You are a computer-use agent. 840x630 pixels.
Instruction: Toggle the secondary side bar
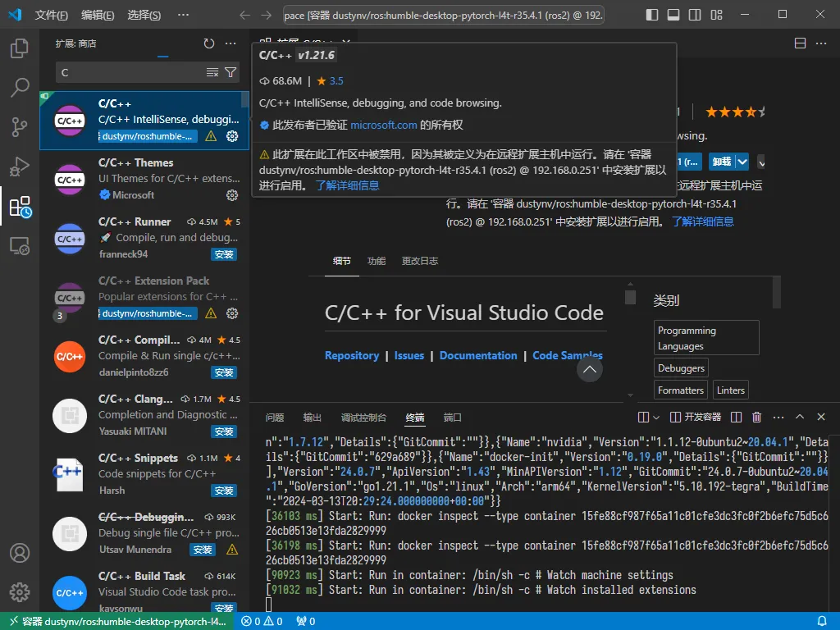pyautogui.click(x=695, y=15)
